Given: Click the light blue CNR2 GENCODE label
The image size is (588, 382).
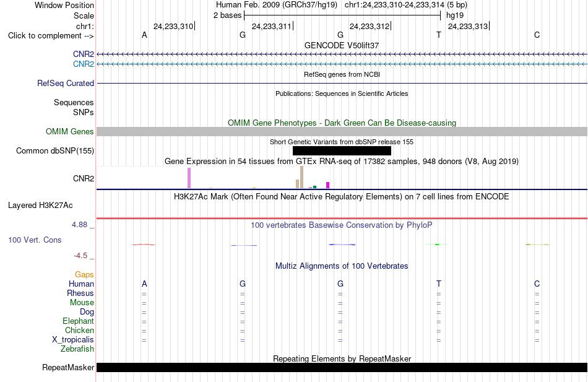Looking at the screenshot, I should 84,64.
